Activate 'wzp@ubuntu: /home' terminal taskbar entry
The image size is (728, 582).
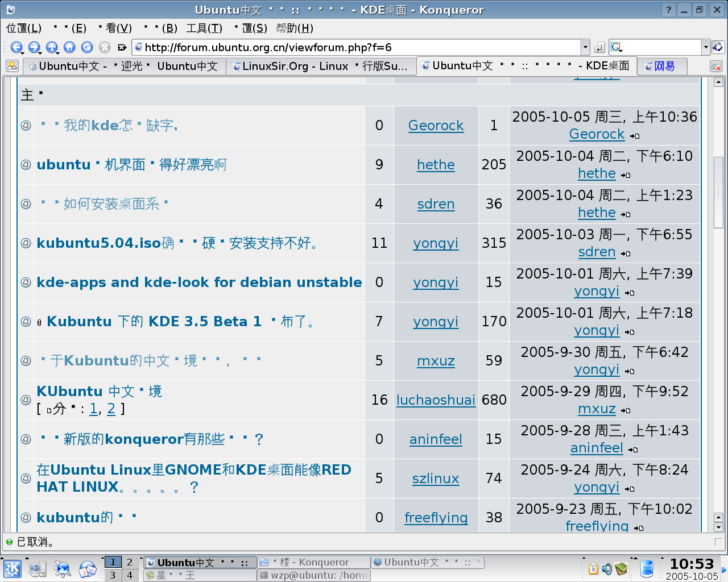pos(313,575)
